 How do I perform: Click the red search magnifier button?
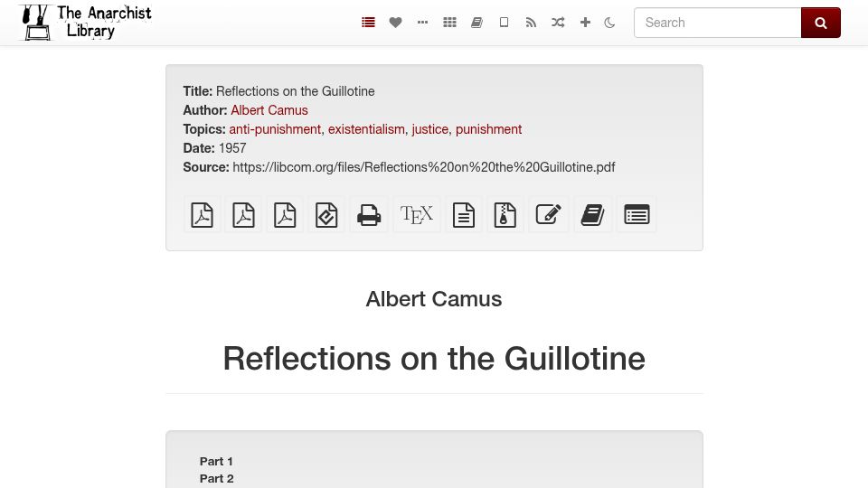[821, 23]
